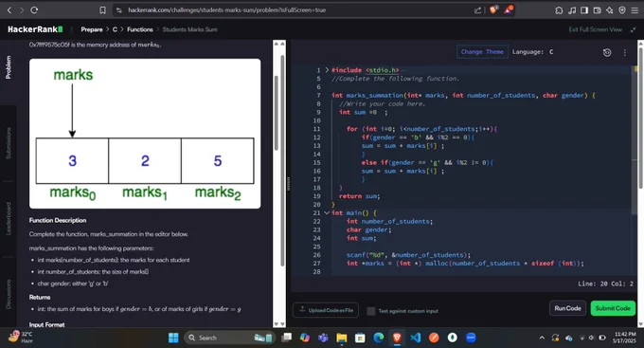Go to C in the breadcrumb
Screen dimensions: 644x348
click(x=115, y=29)
